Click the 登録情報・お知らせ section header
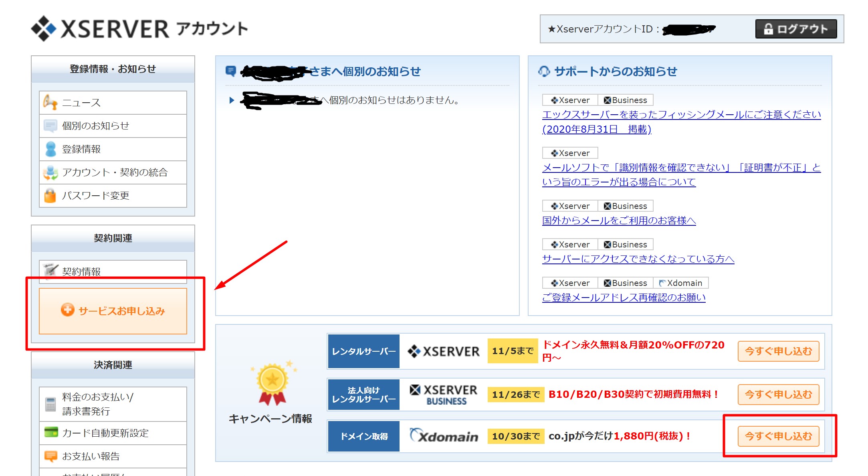The height and width of the screenshot is (476, 868). (x=113, y=69)
